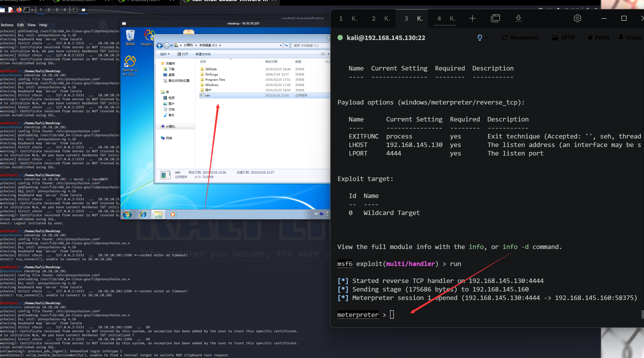Open Windows Start orb on remote desktop
Image resolution: width=644 pixels, height=358 pixels.
(127, 214)
